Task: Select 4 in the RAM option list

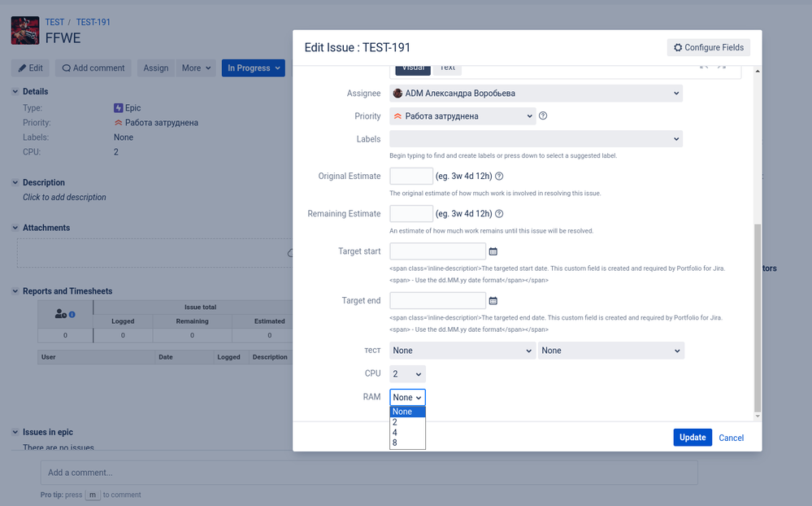Action: pos(407,433)
